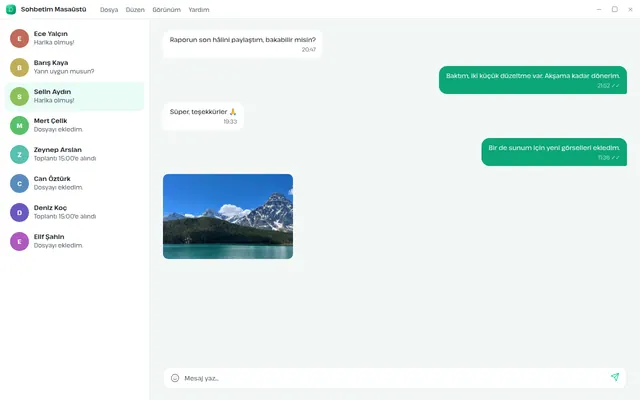
Task: Select the Selin Aydın conversation
Action: pos(74,96)
